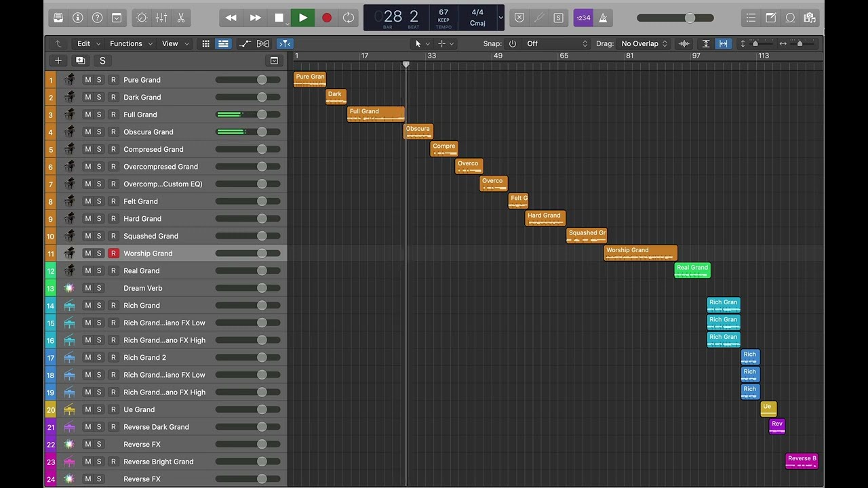Add a new track with plus button
Screen dimensions: 868x488
click(x=58, y=60)
